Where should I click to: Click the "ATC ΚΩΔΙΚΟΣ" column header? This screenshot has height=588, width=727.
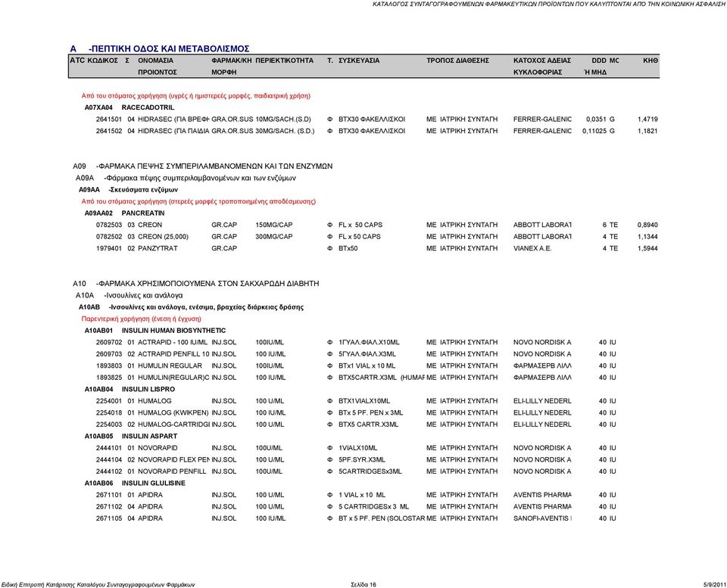click(94, 61)
